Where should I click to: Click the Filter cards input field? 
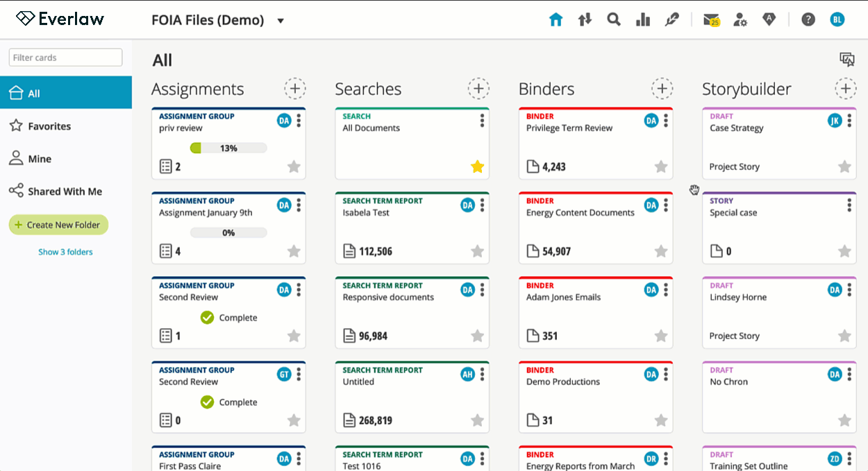tap(65, 58)
